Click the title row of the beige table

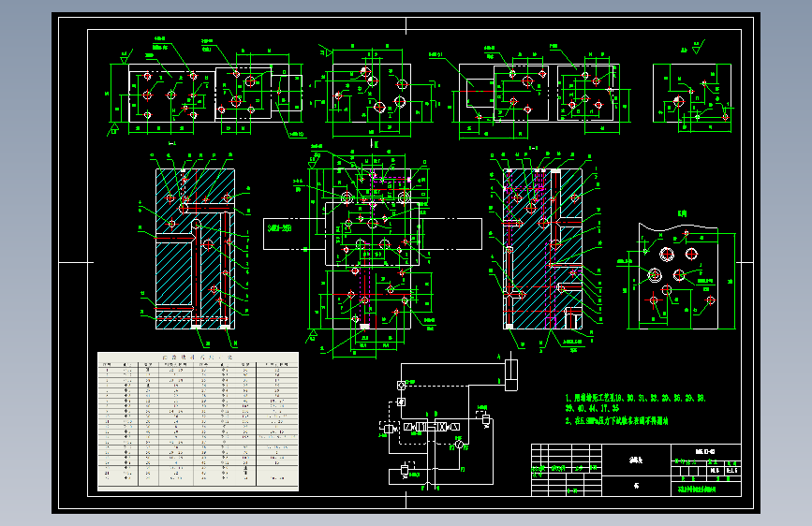point(198,357)
